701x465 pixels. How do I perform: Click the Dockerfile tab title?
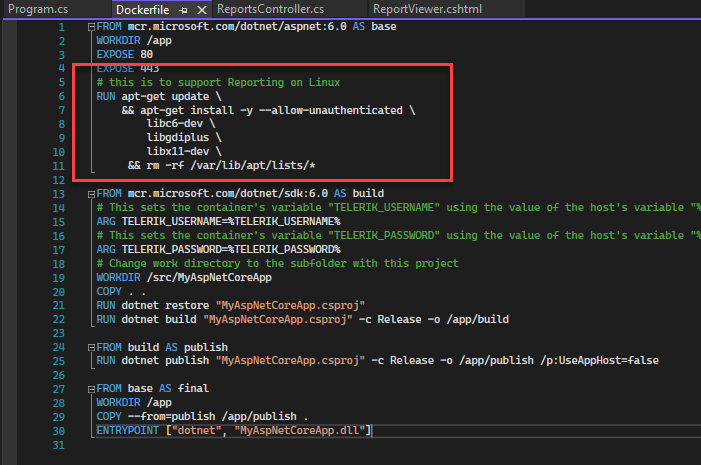pyautogui.click(x=141, y=9)
